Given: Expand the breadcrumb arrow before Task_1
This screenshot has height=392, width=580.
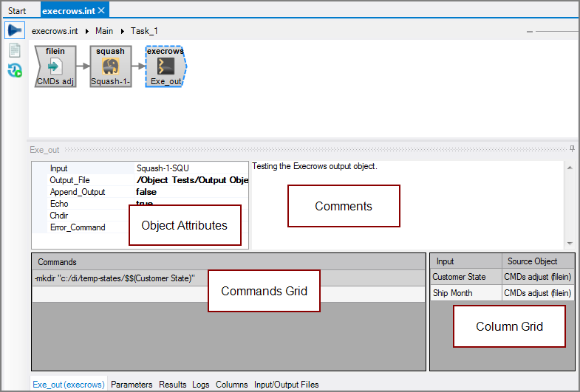Looking at the screenshot, I should [x=123, y=31].
